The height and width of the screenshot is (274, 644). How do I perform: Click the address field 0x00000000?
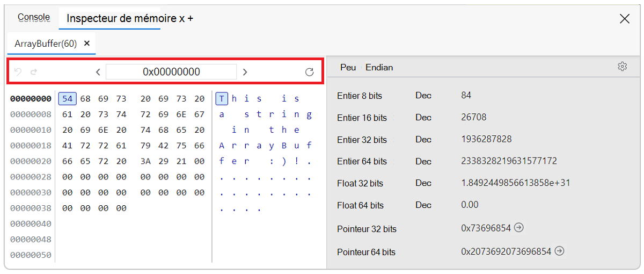coord(171,72)
